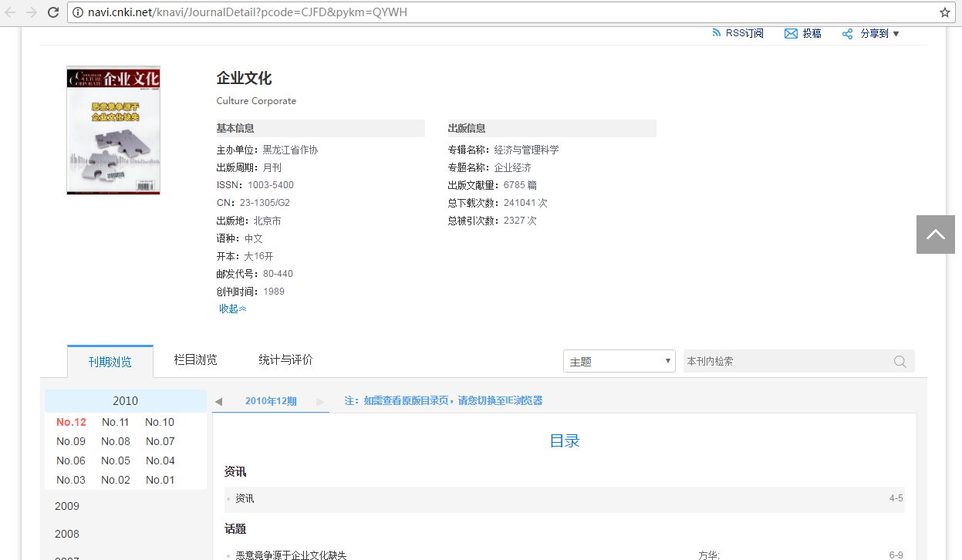This screenshot has height=560, width=962.
Task: Expand the 2008 year issue list
Action: coord(67,534)
